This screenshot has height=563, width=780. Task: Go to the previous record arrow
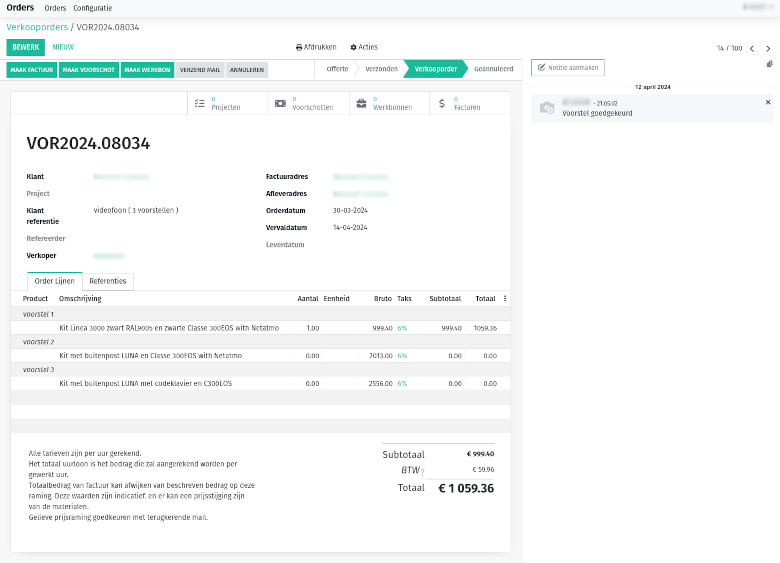click(752, 48)
